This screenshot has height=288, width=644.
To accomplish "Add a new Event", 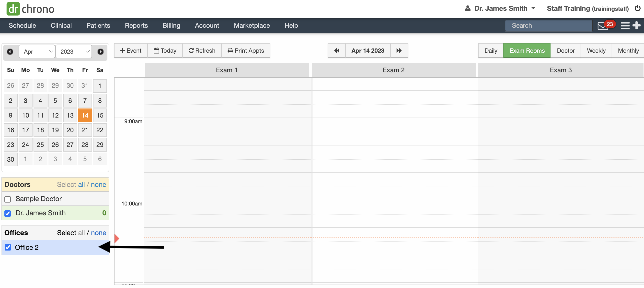I will tap(131, 50).
